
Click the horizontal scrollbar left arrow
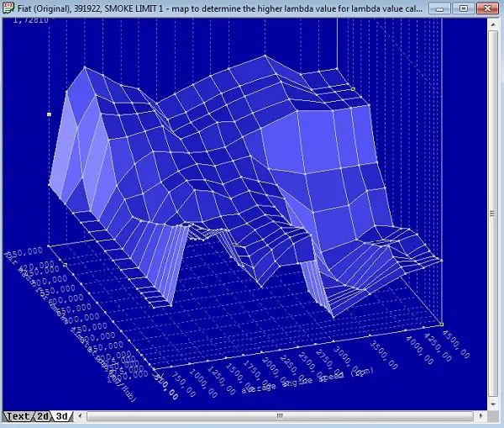[x=81, y=416]
